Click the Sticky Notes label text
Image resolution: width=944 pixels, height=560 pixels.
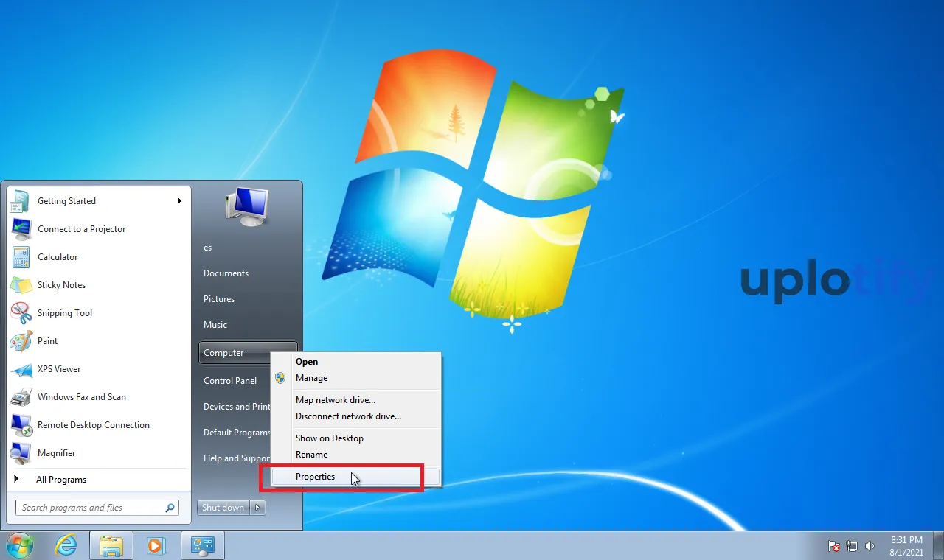pyautogui.click(x=61, y=285)
